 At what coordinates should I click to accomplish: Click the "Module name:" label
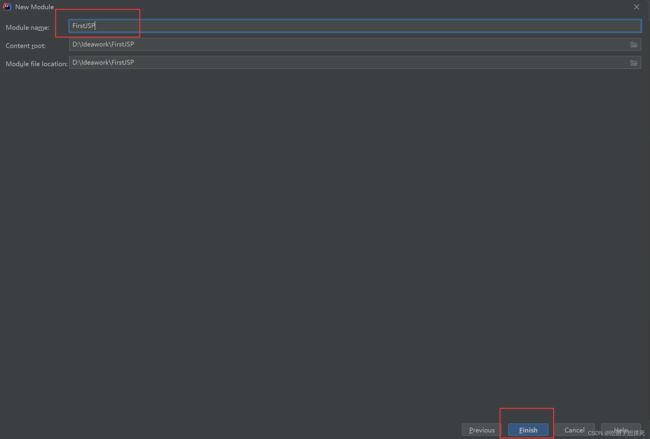(27, 27)
